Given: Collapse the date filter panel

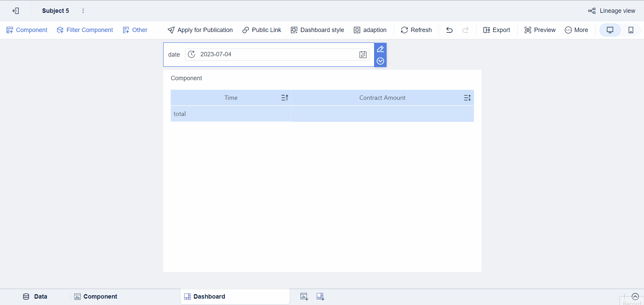Looking at the screenshot, I should (380, 61).
